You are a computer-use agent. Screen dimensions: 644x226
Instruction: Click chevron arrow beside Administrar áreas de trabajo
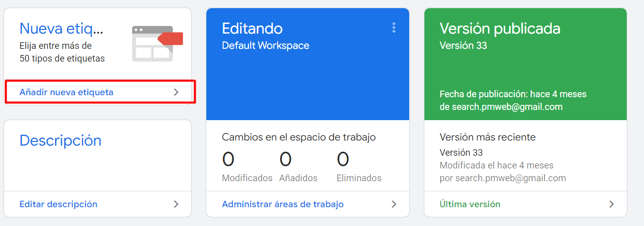pos(394,204)
